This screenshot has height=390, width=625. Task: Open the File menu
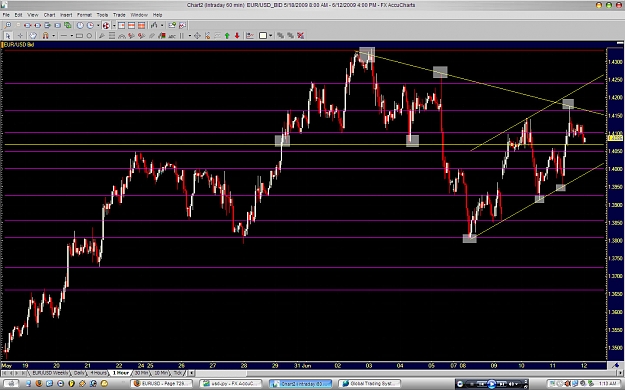pos(6,15)
